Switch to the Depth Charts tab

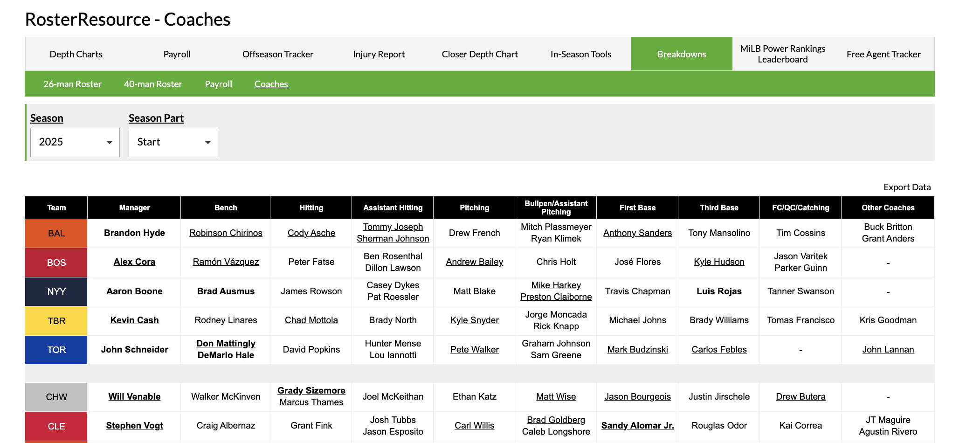(x=76, y=54)
